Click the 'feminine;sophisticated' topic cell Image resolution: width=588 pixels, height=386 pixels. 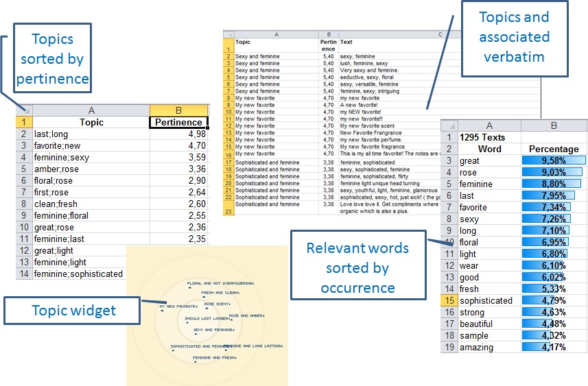click(80, 274)
